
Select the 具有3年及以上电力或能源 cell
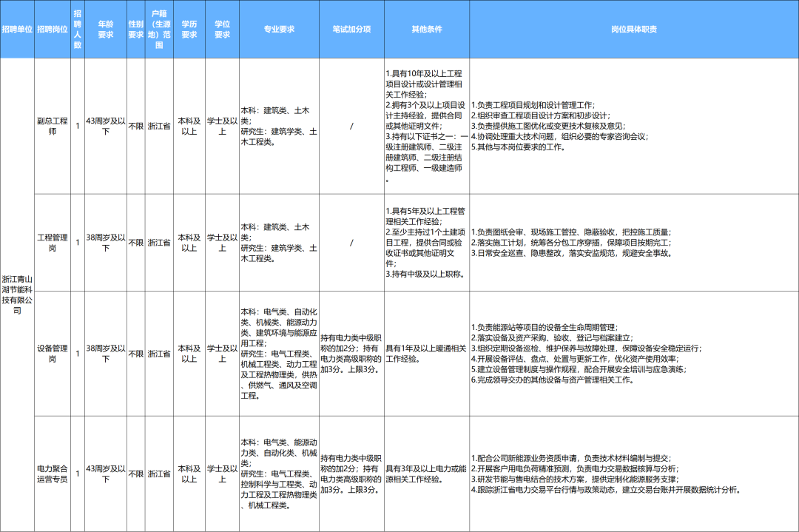427,474
